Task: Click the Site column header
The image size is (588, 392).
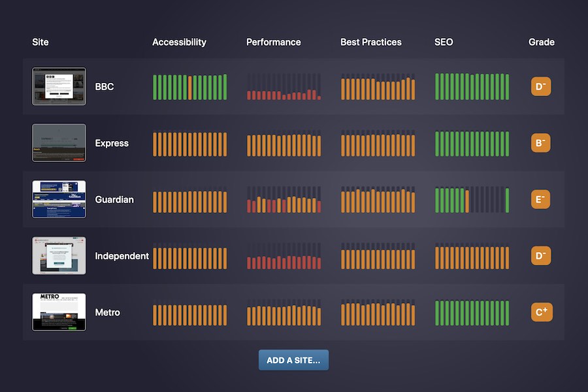Action: tap(41, 42)
